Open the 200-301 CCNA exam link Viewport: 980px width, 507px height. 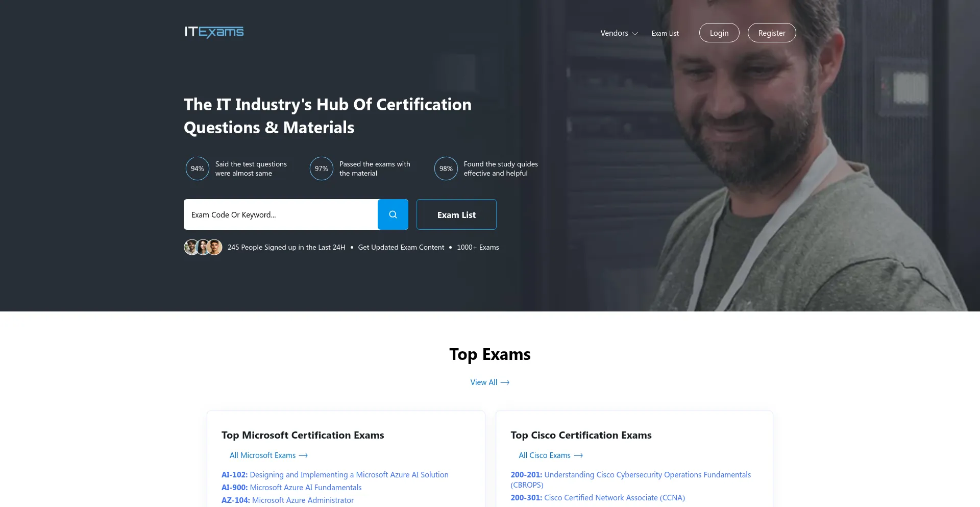tap(597, 497)
